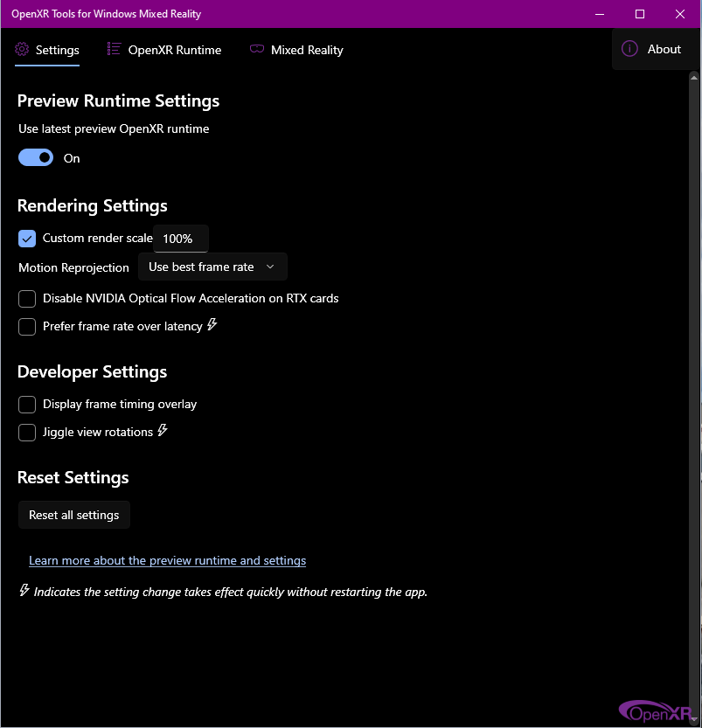The height and width of the screenshot is (728, 702).
Task: Minimize the OpenXR Tools window
Action: coord(600,14)
